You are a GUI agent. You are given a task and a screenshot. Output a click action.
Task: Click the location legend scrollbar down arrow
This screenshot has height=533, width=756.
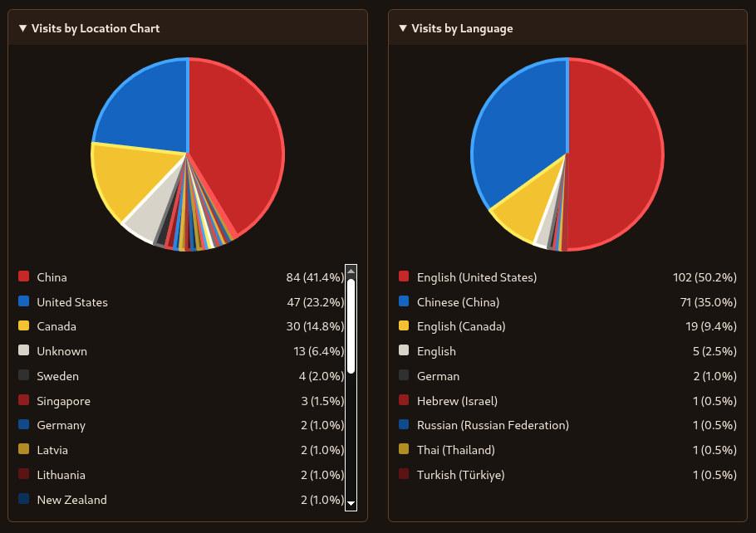351,504
